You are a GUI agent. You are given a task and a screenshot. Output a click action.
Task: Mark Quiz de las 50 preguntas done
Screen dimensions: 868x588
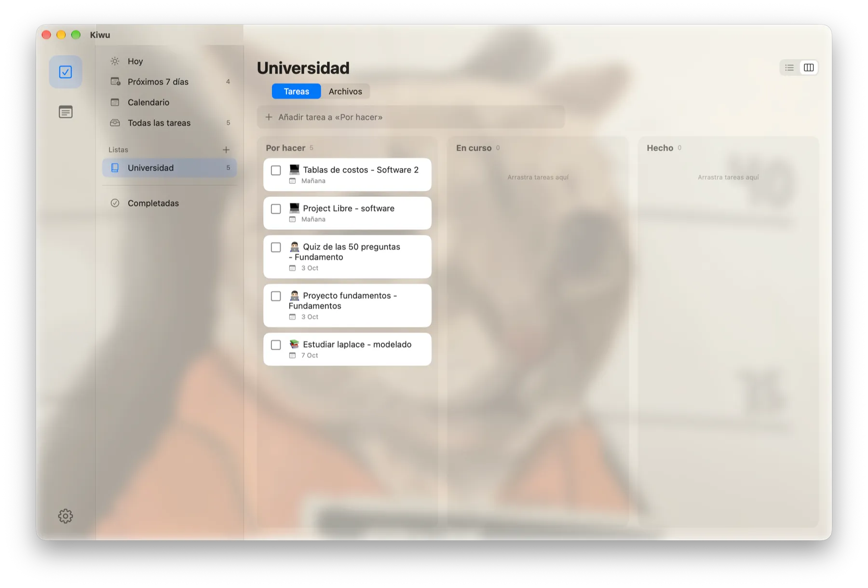276,247
